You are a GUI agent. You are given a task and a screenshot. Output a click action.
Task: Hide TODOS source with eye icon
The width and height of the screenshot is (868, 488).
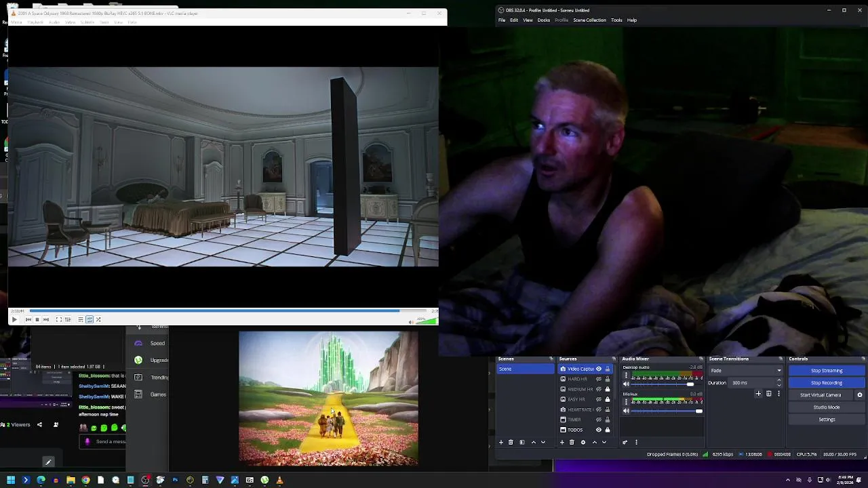coord(599,430)
